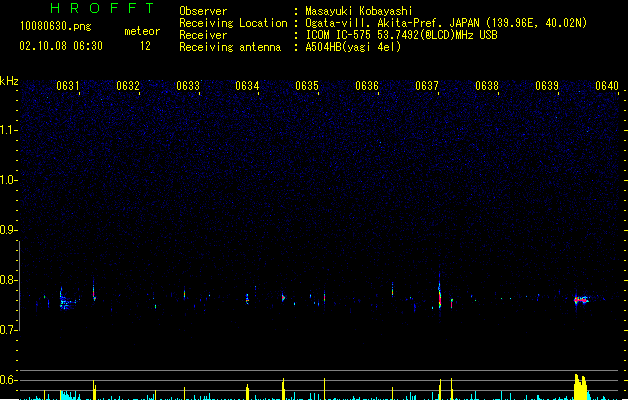
Task: Click the 'Receiving Location' field label
Action: pos(233,23)
